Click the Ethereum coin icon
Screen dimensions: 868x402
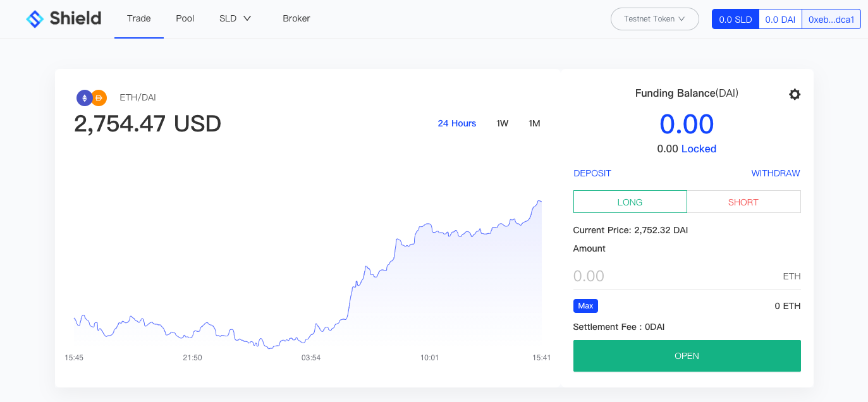coord(84,98)
